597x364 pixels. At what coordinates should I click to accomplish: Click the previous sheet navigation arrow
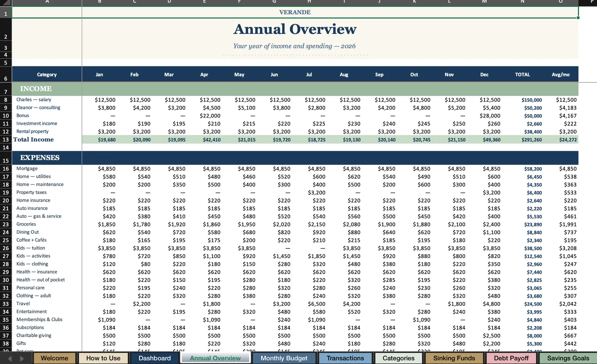[x=10, y=358]
